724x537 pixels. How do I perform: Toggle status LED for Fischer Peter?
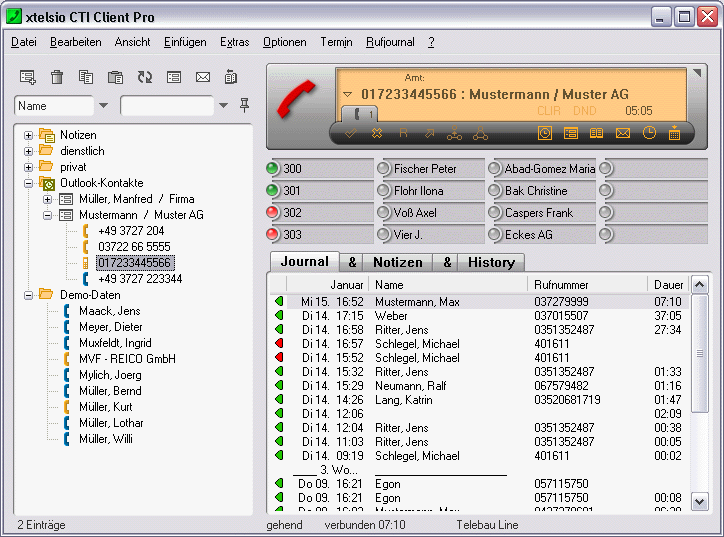[x=383, y=169]
